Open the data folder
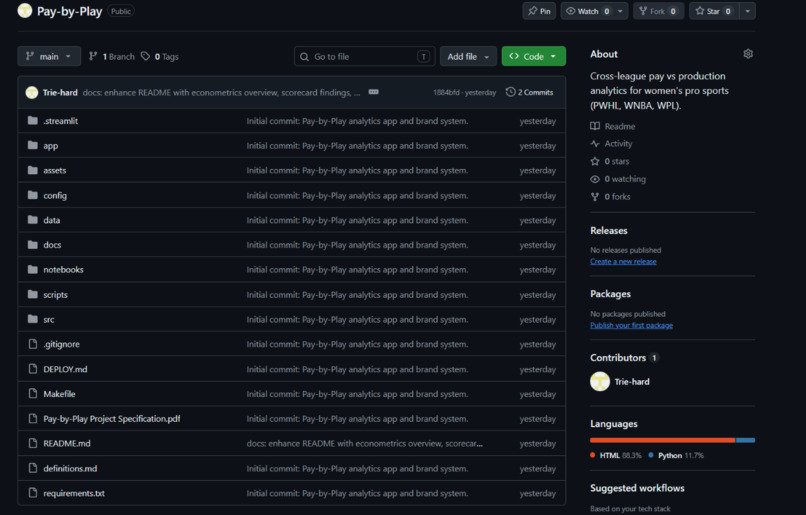The width and height of the screenshot is (806, 515). coord(51,220)
